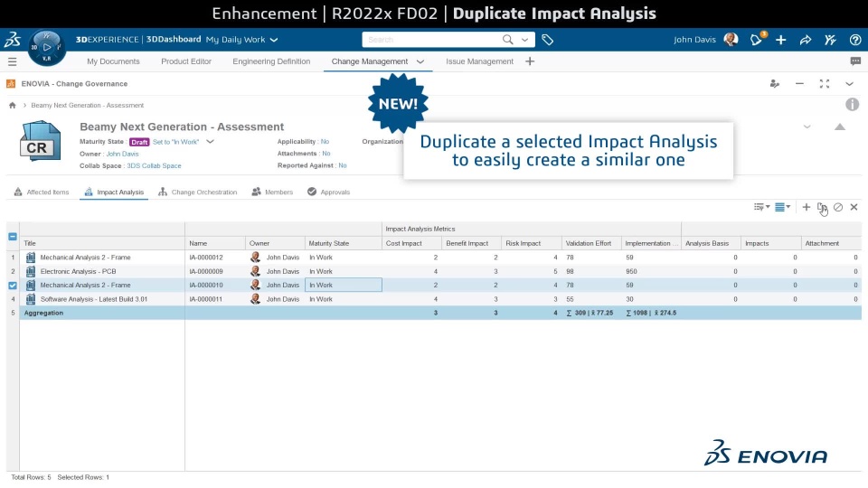Open the help question mark
This screenshot has height=488, width=868.
pos(854,40)
